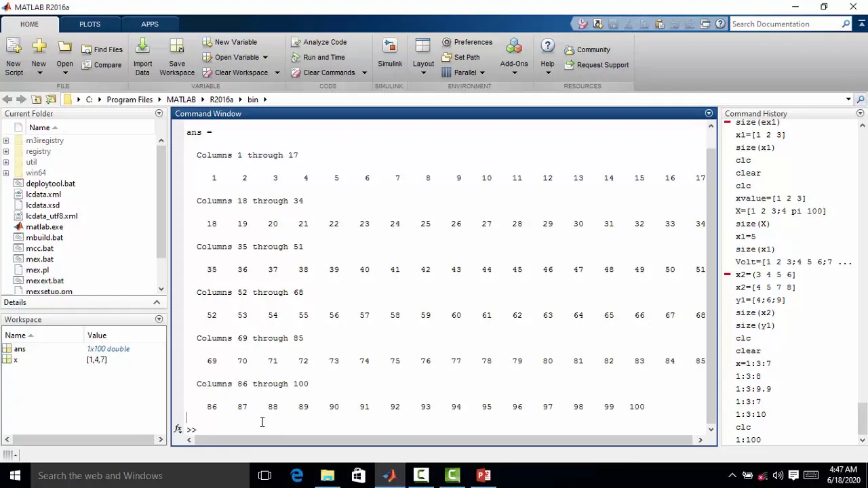
Task: Click Analyze Code
Action: click(x=319, y=42)
